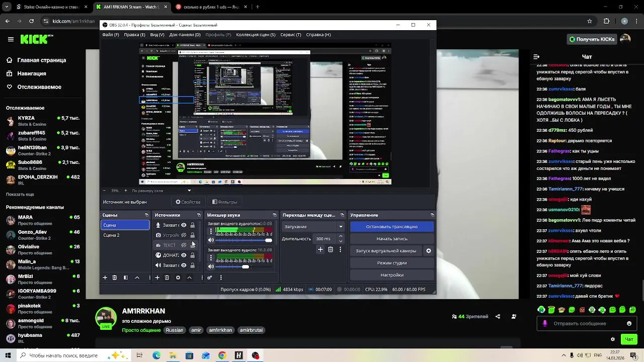Collapse the chat panel with arrow icon
This screenshot has width=644, height=362.
click(x=536, y=57)
